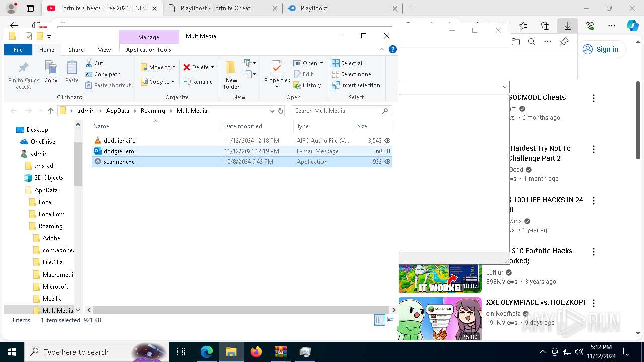Select Mozilla folder in tree
The height and width of the screenshot is (362, 644).
pyautogui.click(x=52, y=299)
